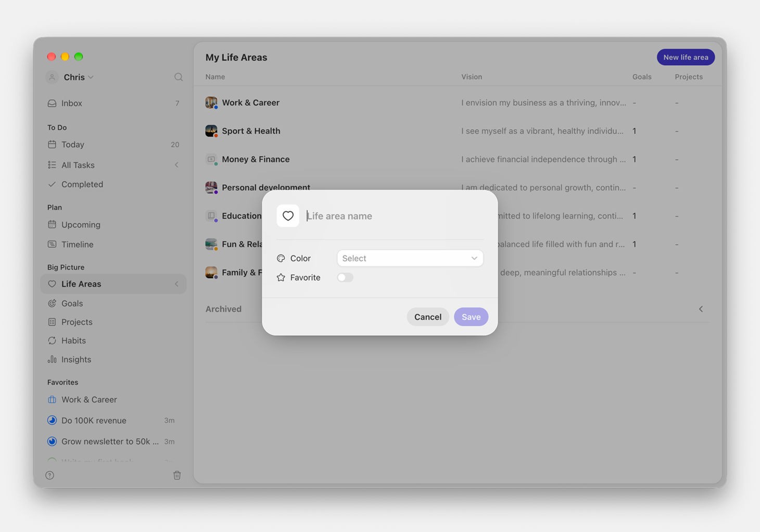760x532 pixels.
Task: Select Life Areas in sidebar
Action: tap(113, 284)
